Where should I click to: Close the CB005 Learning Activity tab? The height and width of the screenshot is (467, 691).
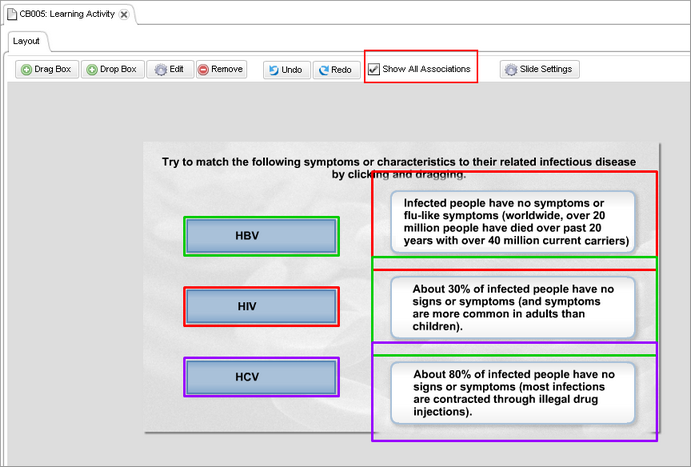click(x=124, y=15)
